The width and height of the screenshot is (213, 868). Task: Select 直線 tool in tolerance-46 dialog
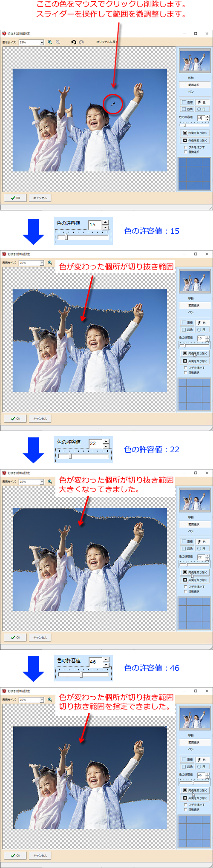(187, 760)
